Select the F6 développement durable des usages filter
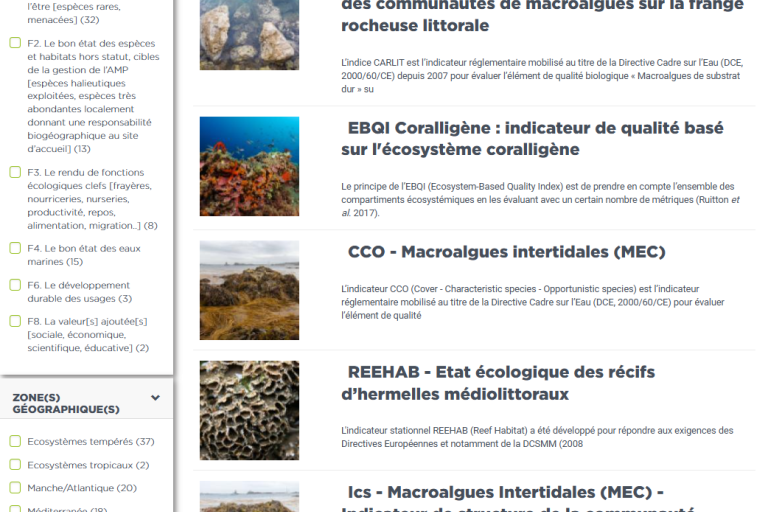The image size is (768, 512). click(15, 285)
